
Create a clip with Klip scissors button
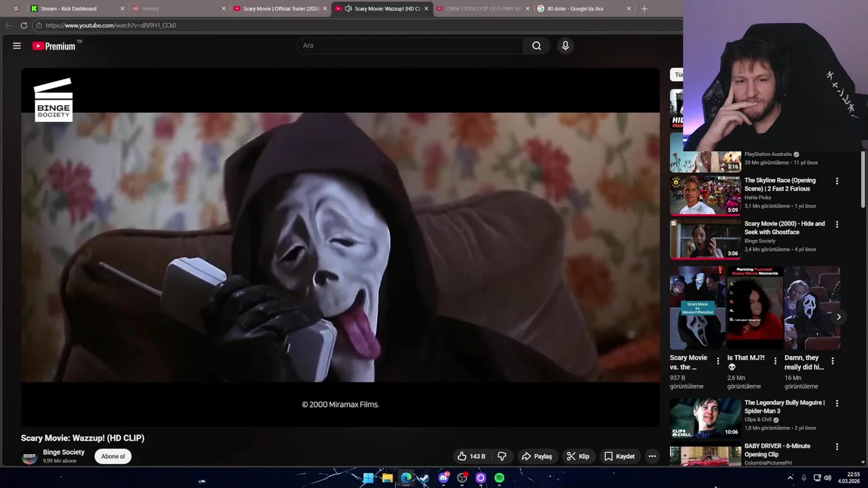click(x=578, y=456)
